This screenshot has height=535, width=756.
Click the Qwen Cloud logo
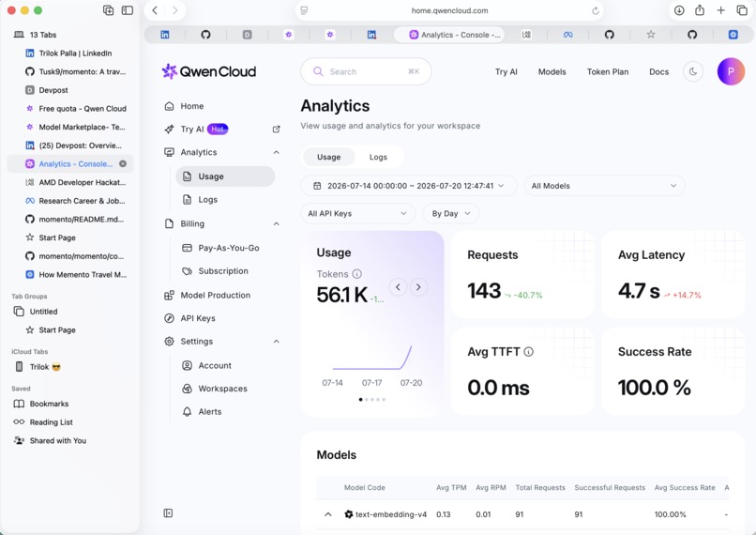209,71
